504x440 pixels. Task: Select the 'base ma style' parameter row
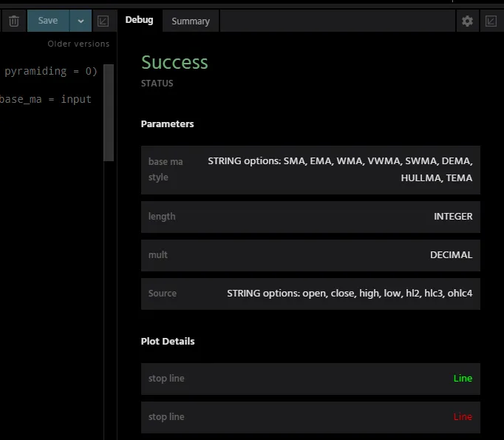pos(310,170)
